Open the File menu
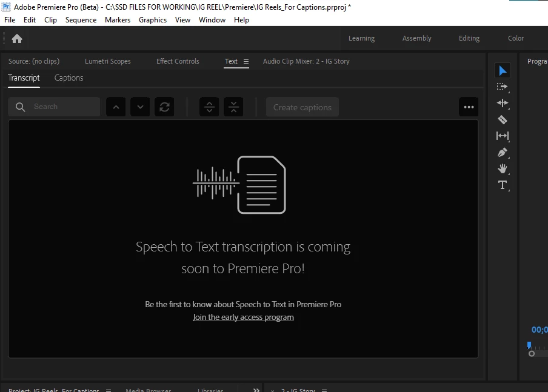This screenshot has height=392, width=548. 10,20
